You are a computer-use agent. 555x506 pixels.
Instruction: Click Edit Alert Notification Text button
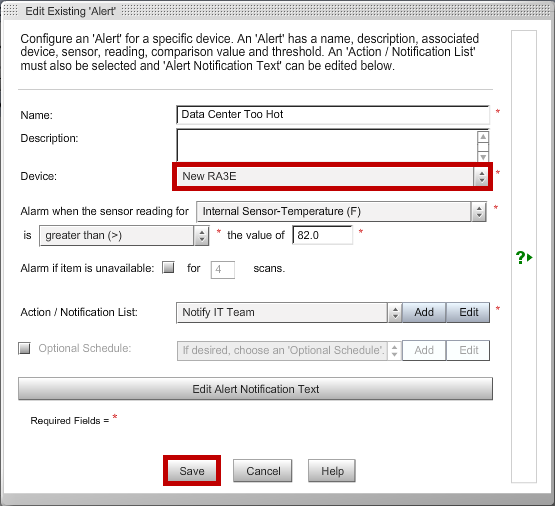pyautogui.click(x=255, y=389)
